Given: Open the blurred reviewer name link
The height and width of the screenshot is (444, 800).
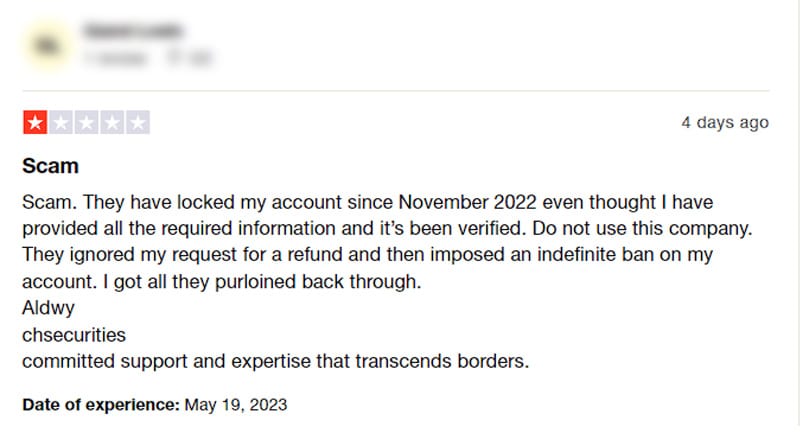Looking at the screenshot, I should pos(133,31).
